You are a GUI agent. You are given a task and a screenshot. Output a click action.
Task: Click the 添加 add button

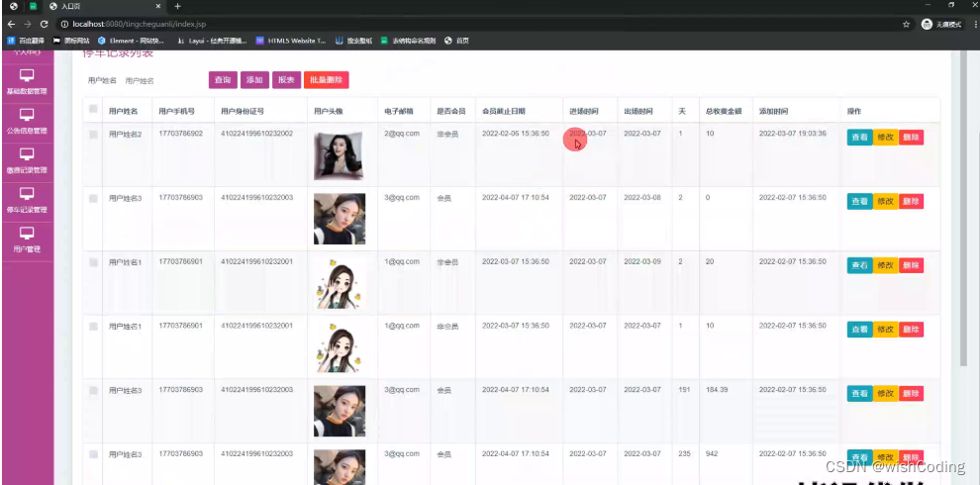tap(254, 80)
